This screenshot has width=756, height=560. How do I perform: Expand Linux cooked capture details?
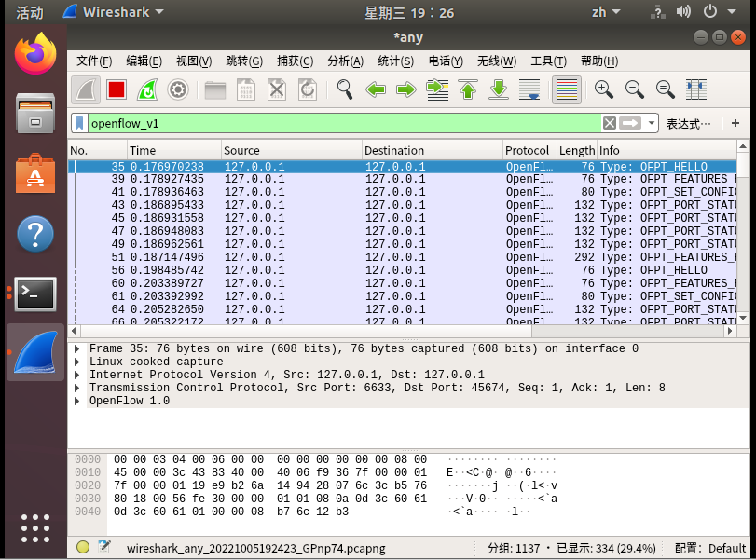point(77,362)
